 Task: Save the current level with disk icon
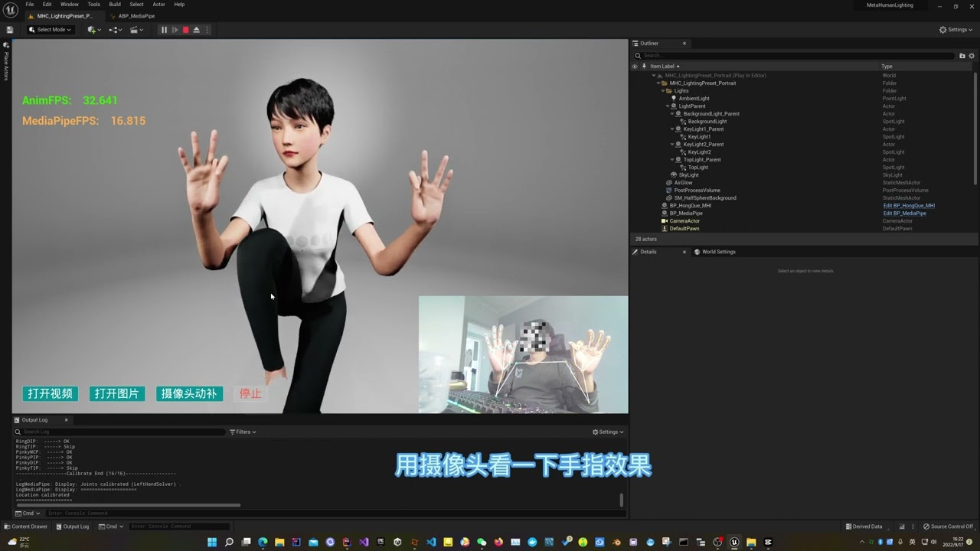pyautogui.click(x=9, y=30)
